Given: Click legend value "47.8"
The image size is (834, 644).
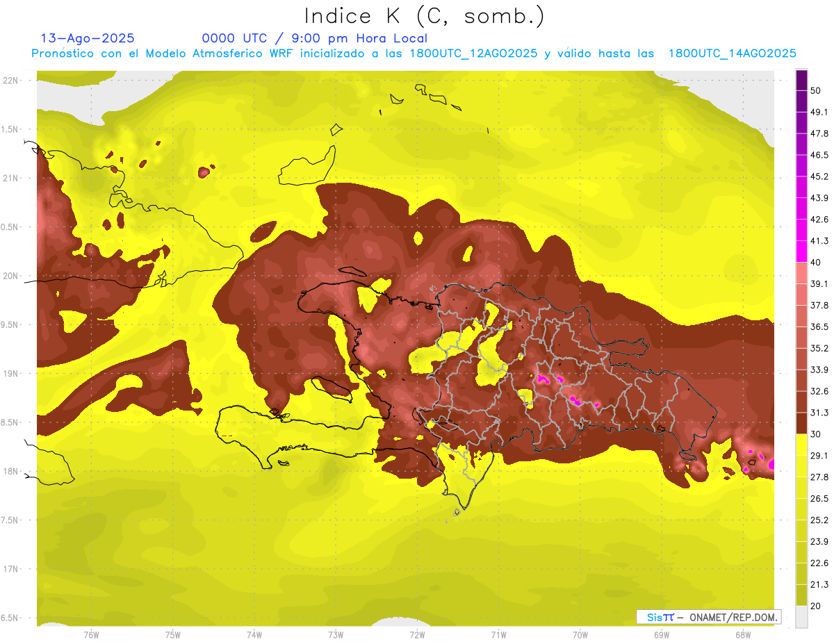Looking at the screenshot, I should pos(819,133).
